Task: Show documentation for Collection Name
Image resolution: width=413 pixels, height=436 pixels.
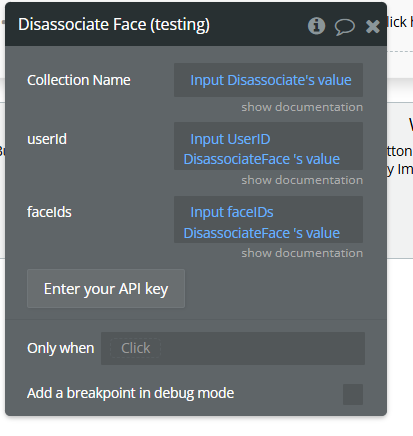Action: [302, 107]
